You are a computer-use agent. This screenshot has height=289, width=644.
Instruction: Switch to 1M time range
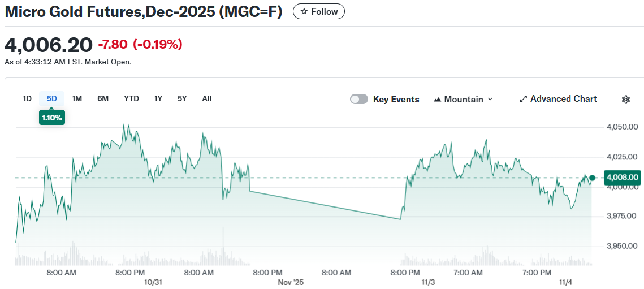77,98
